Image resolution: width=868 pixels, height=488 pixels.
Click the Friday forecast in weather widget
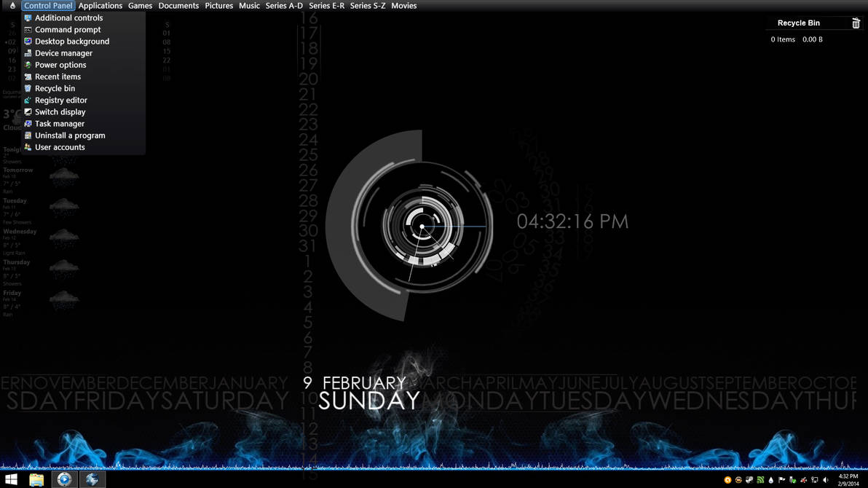(42, 303)
